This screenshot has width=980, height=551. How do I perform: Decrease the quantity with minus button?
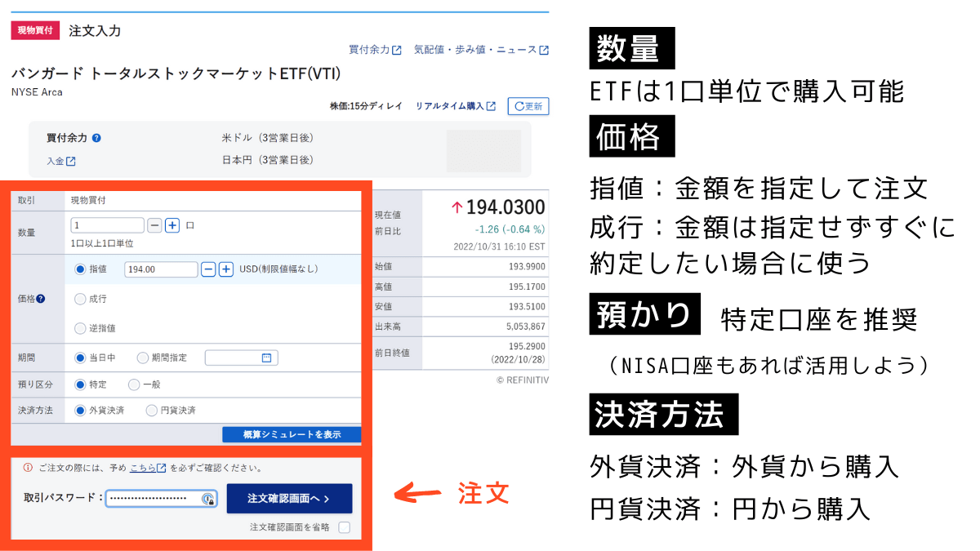pos(154,225)
